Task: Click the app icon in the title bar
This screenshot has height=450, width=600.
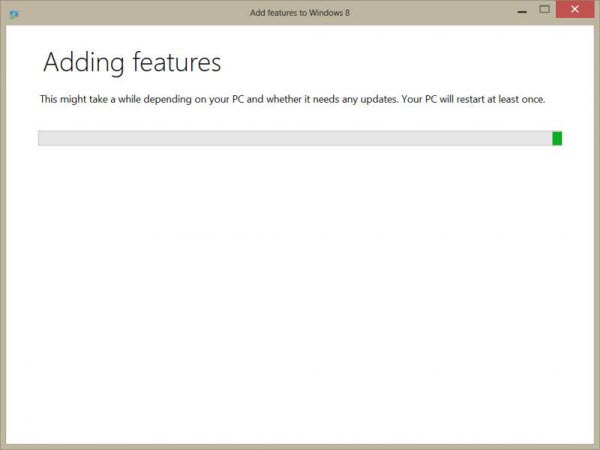Action: point(14,15)
